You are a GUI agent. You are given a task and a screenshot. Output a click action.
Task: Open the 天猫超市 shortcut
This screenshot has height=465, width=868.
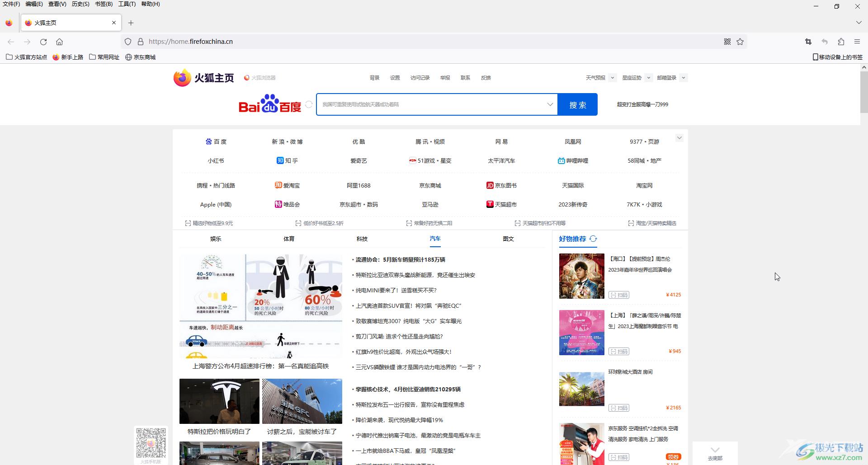(x=501, y=204)
